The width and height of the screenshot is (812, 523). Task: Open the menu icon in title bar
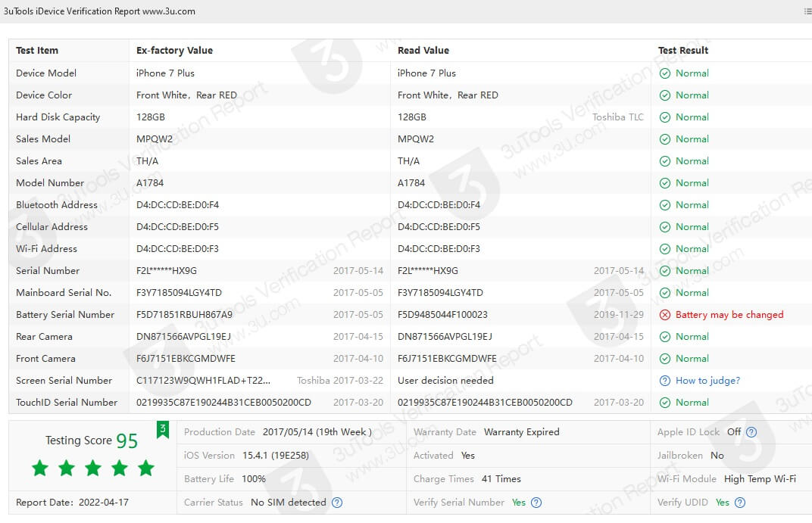tap(807, 11)
